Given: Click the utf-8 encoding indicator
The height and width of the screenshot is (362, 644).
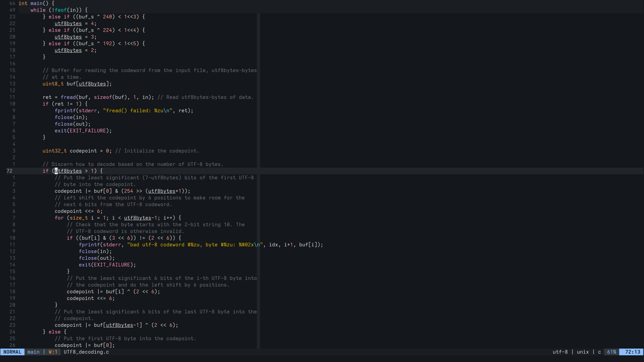Looking at the screenshot, I should (560, 352).
